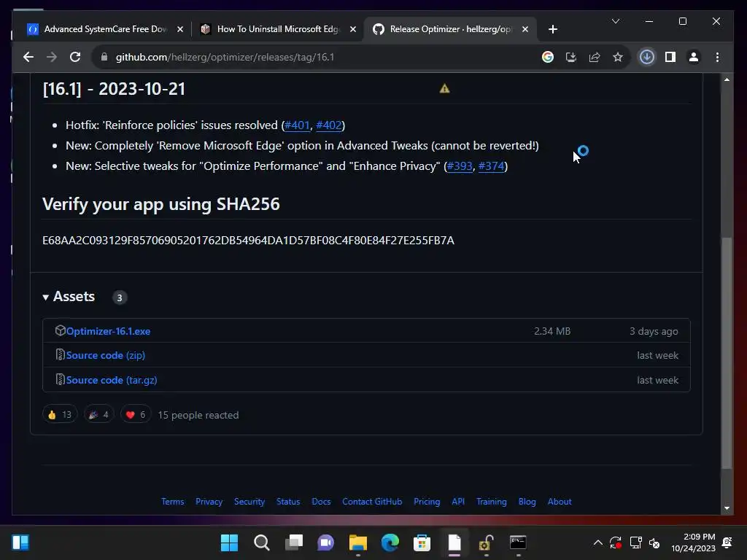Click the scrollbar down arrow
Screen dimensions: 747x560
click(x=727, y=508)
